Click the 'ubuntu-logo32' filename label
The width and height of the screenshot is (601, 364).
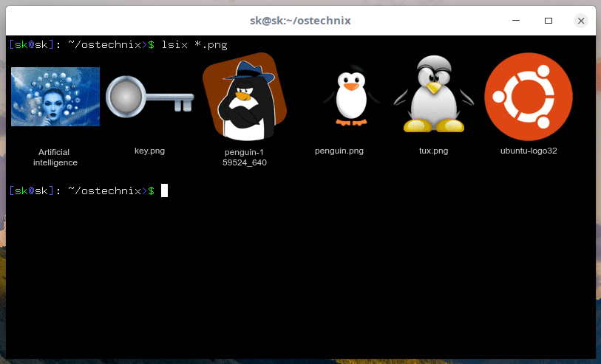528,151
